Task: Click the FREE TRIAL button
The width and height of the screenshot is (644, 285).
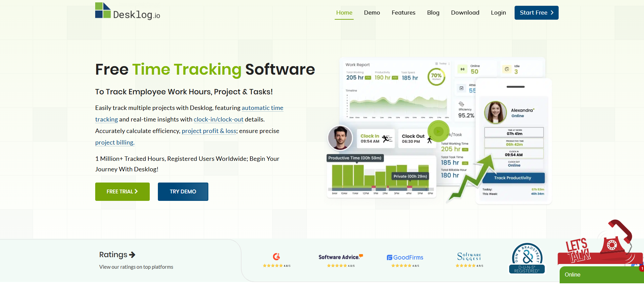Action: click(x=122, y=192)
